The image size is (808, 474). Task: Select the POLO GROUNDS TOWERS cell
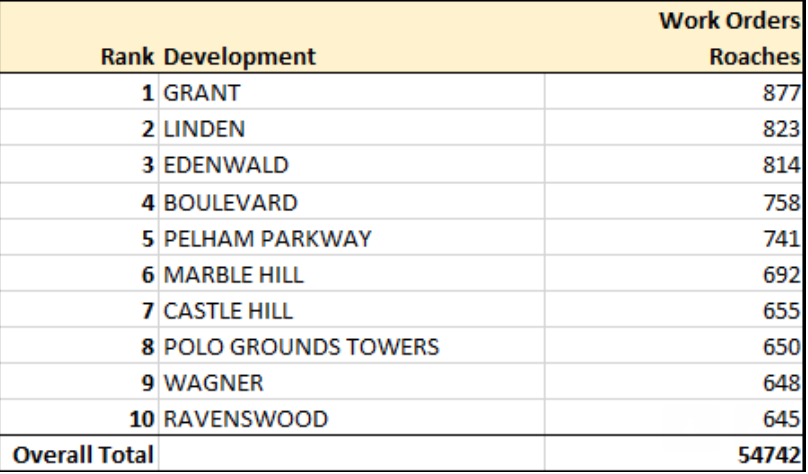coord(351,346)
